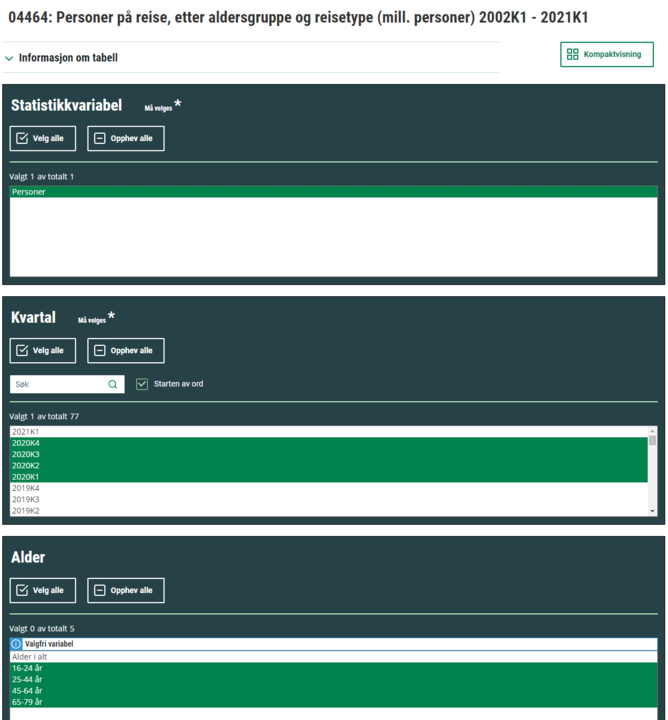Click Opphev alle in Kvartal section
The width and height of the screenshot is (668, 720).
[x=126, y=350]
